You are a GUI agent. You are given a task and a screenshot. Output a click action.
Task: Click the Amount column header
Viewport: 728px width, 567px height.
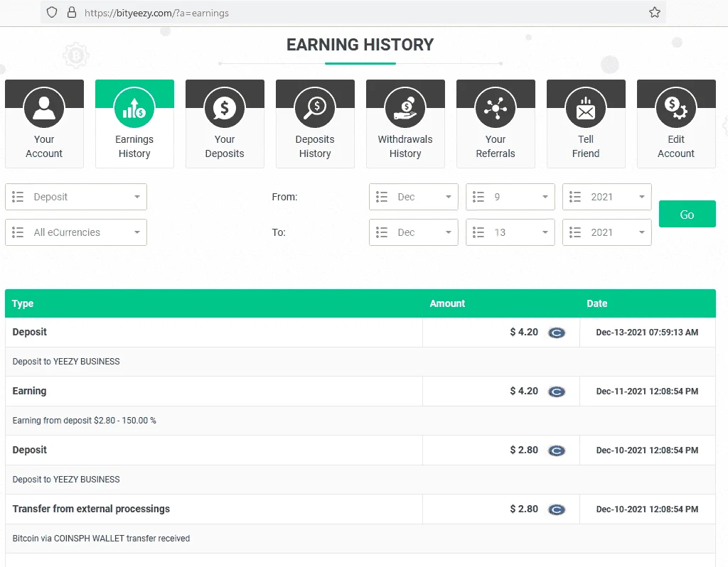tap(447, 303)
